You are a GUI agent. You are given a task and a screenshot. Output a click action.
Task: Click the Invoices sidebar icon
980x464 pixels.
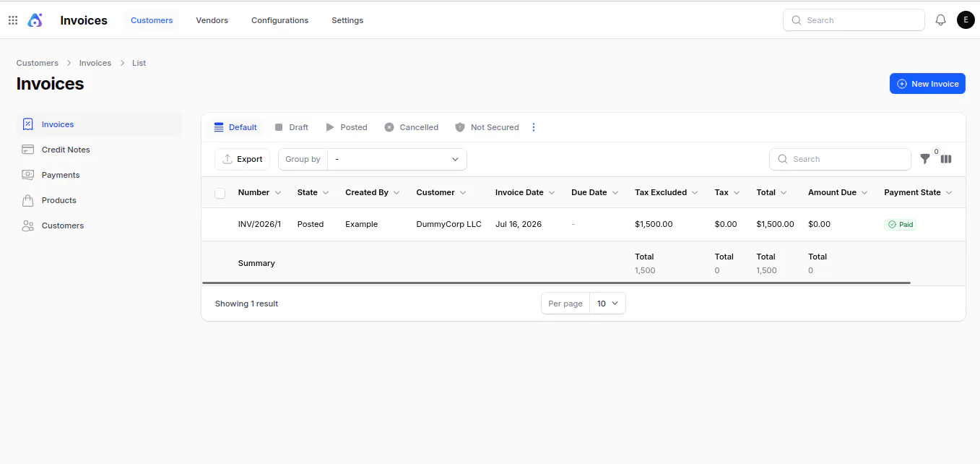click(28, 124)
